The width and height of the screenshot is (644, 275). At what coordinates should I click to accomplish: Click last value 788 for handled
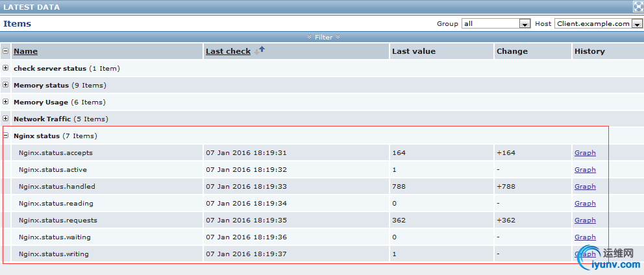pos(399,186)
